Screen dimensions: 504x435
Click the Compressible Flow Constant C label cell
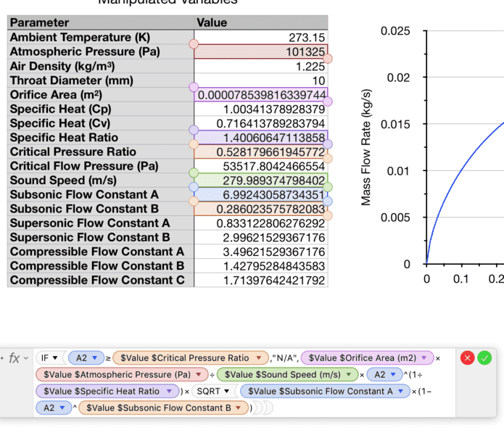100,280
